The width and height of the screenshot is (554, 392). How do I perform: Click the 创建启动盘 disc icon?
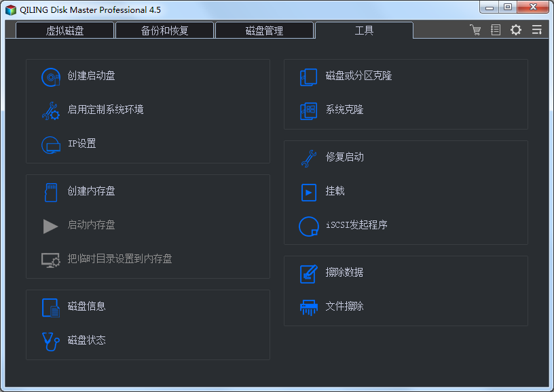click(x=51, y=77)
